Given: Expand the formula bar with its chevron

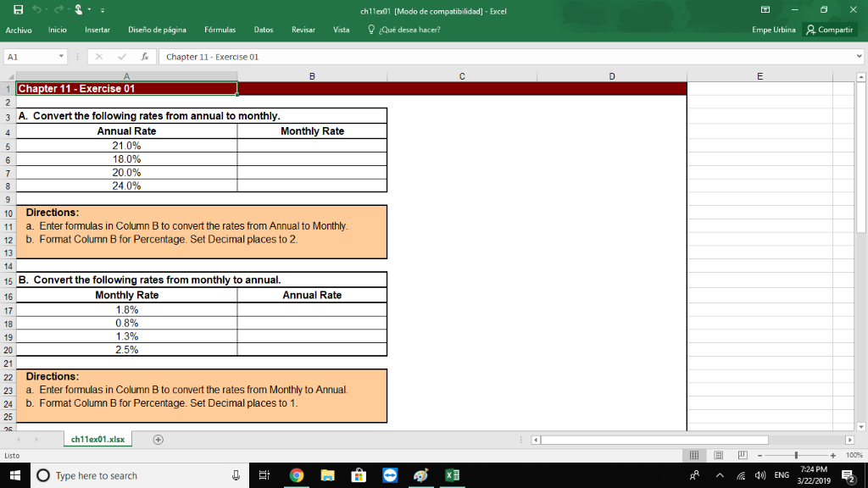Looking at the screenshot, I should point(860,55).
